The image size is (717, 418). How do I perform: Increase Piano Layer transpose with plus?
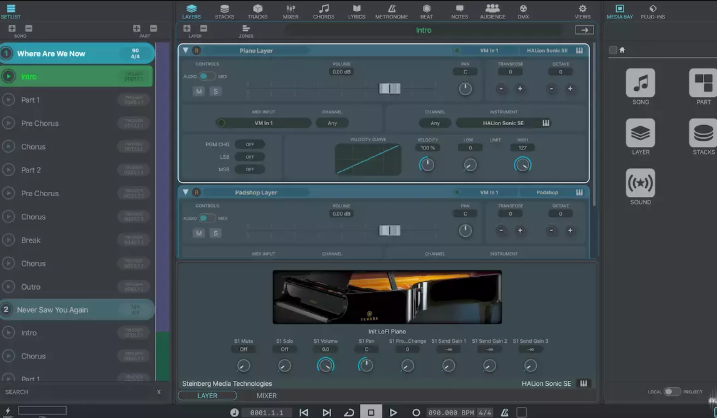point(520,89)
